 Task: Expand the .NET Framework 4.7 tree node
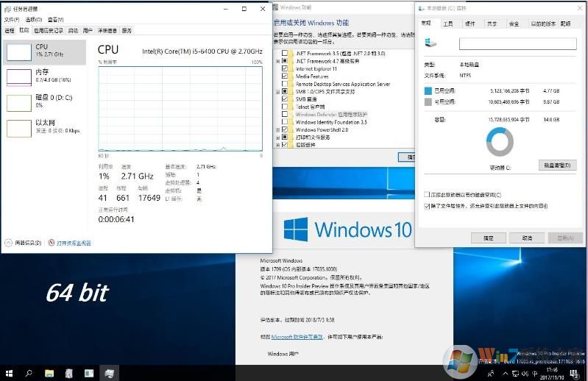point(277,61)
